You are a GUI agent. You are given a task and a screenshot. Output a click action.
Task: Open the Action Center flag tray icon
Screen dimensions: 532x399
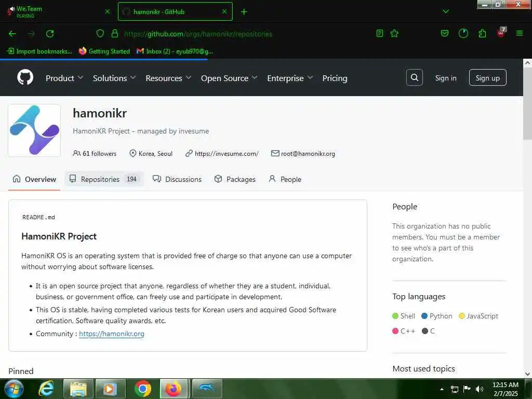pyautogui.click(x=467, y=389)
